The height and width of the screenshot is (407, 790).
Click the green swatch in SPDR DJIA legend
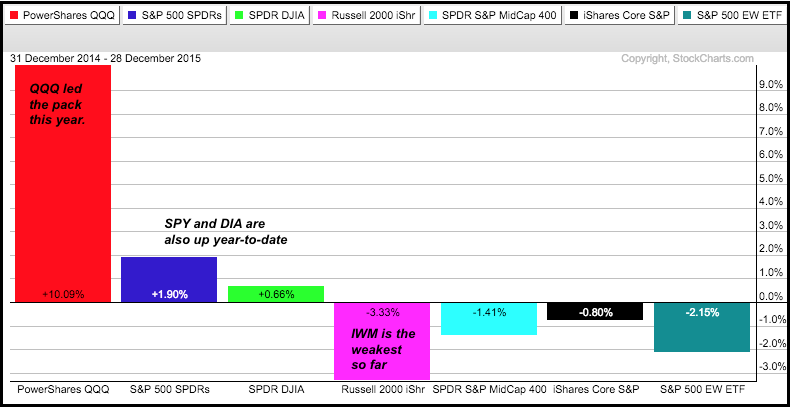click(x=241, y=16)
